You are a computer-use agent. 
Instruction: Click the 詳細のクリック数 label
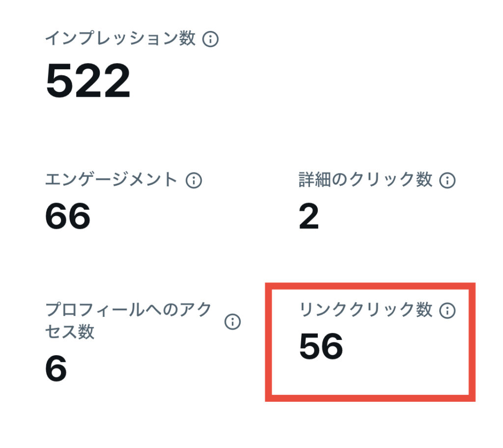pos(365,180)
